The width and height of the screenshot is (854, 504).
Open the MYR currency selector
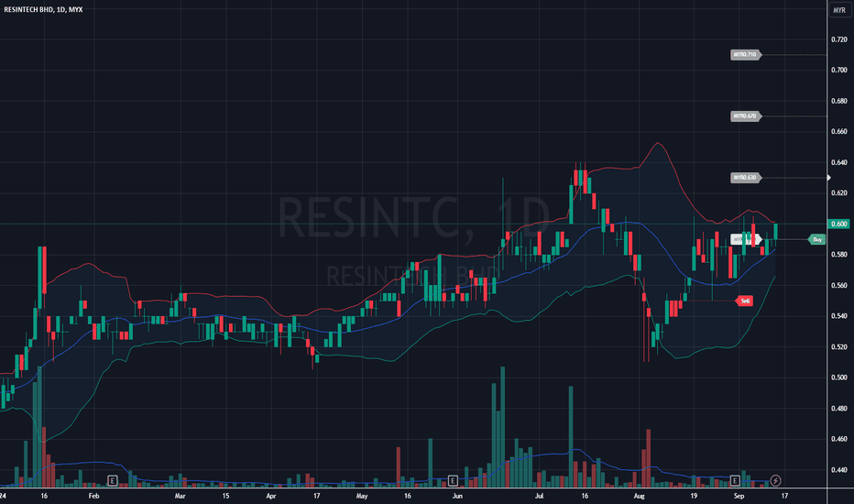pos(839,10)
